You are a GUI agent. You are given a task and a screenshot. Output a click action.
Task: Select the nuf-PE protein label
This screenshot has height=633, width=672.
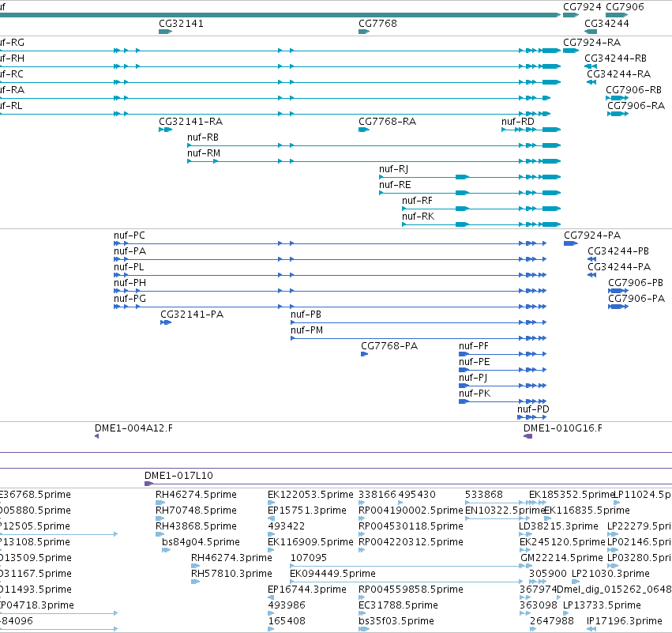click(474, 363)
